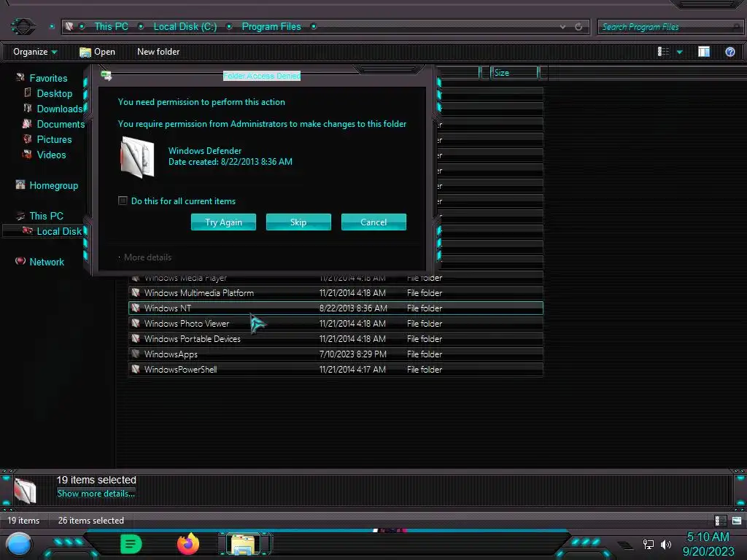Click the Windows Defender folder icon in dialog
This screenshot has height=560, width=747.
pos(137,157)
